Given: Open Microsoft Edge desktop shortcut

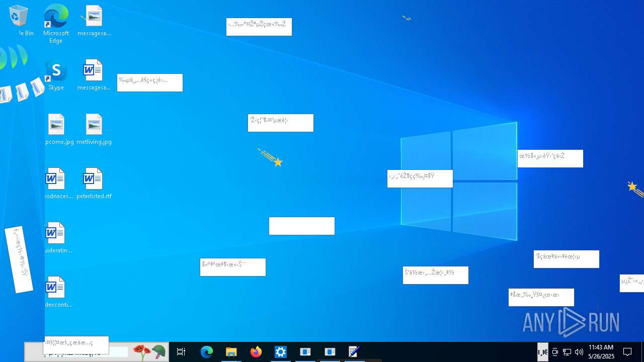Looking at the screenshot, I should click(x=56, y=24).
